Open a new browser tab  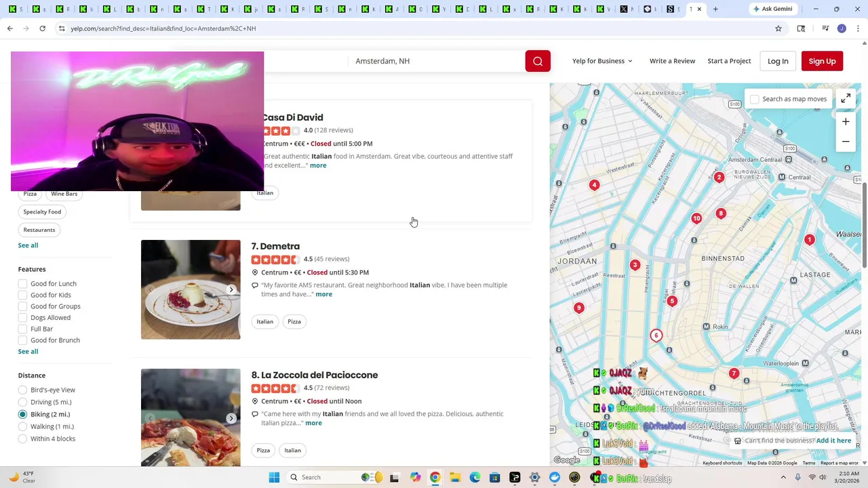click(715, 9)
